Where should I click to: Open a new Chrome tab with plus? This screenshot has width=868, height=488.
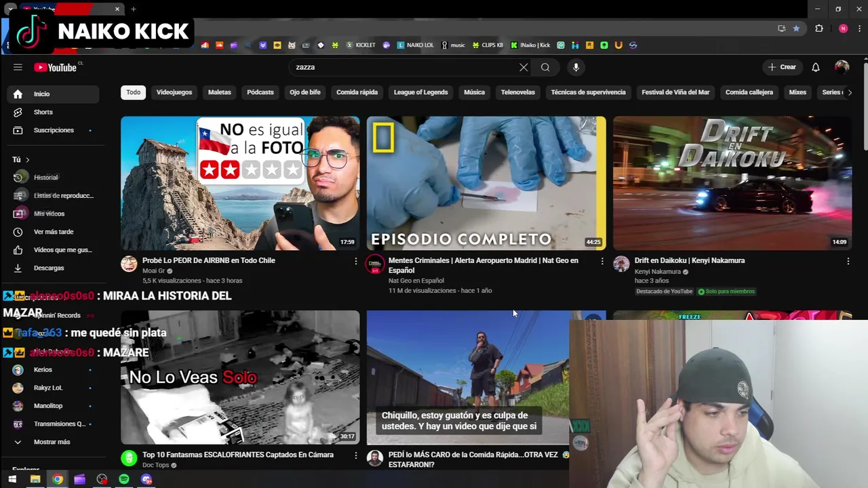134,9
